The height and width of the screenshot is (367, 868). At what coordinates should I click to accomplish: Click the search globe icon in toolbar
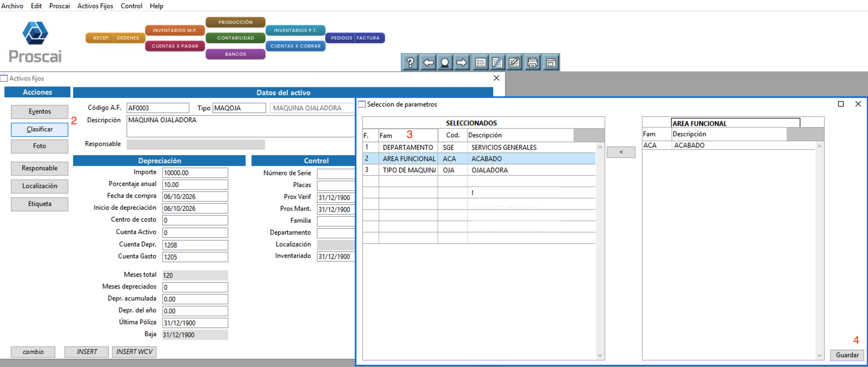445,63
